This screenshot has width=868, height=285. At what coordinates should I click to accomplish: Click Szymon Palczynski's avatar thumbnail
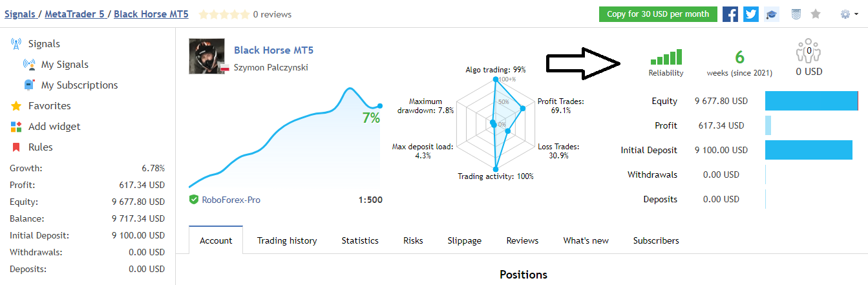point(206,57)
